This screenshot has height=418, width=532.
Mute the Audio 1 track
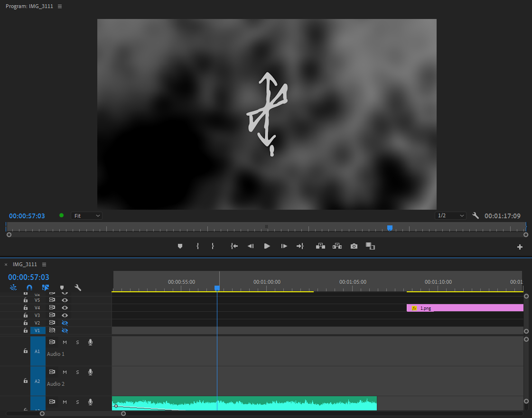(x=65, y=342)
